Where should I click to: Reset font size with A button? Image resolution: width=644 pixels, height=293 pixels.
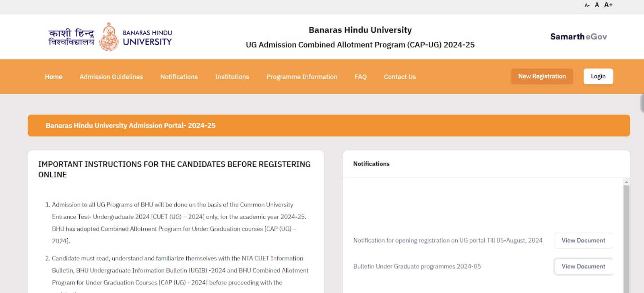tap(597, 5)
